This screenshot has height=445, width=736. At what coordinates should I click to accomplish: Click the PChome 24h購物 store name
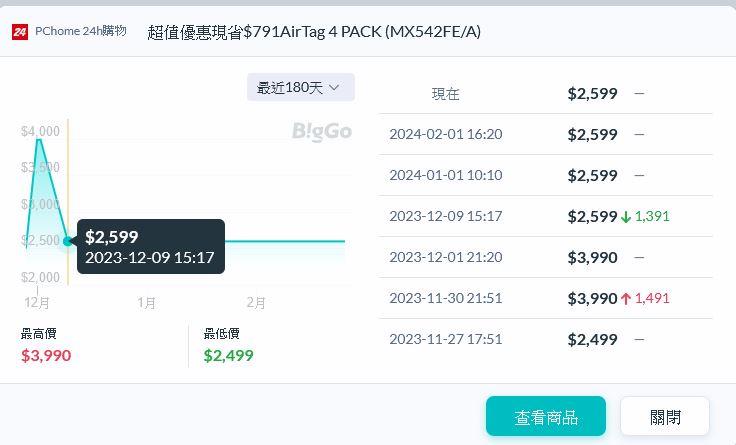[x=80, y=31]
